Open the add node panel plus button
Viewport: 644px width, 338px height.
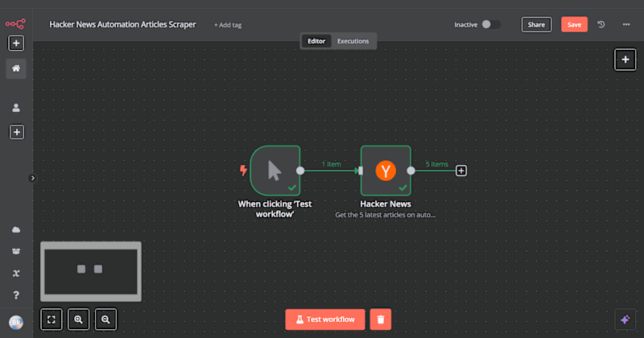625,60
